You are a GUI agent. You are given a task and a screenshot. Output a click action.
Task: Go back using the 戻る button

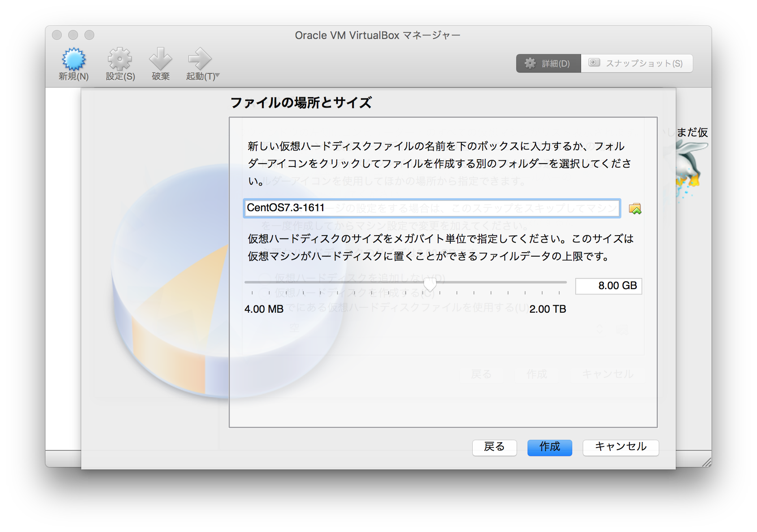click(x=494, y=448)
